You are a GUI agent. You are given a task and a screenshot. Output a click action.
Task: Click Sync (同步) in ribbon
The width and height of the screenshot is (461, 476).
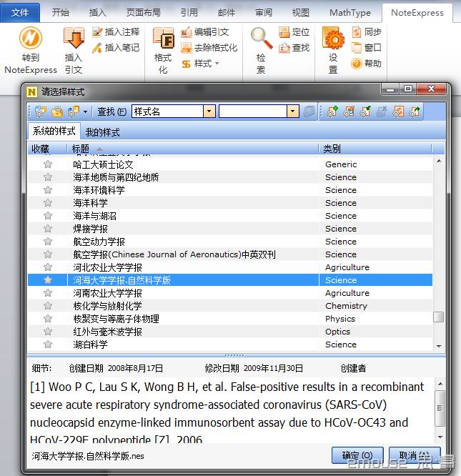[367, 32]
